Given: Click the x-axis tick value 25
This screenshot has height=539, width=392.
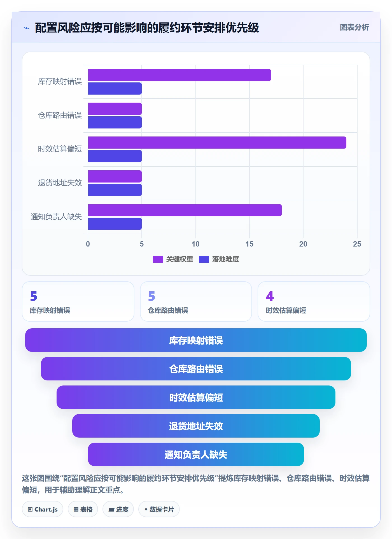Looking at the screenshot, I should click(x=357, y=244).
